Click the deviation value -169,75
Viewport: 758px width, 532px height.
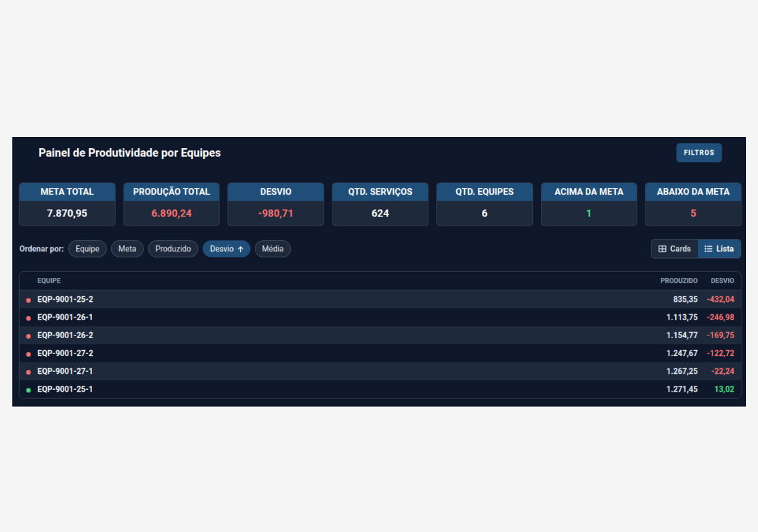tap(720, 335)
